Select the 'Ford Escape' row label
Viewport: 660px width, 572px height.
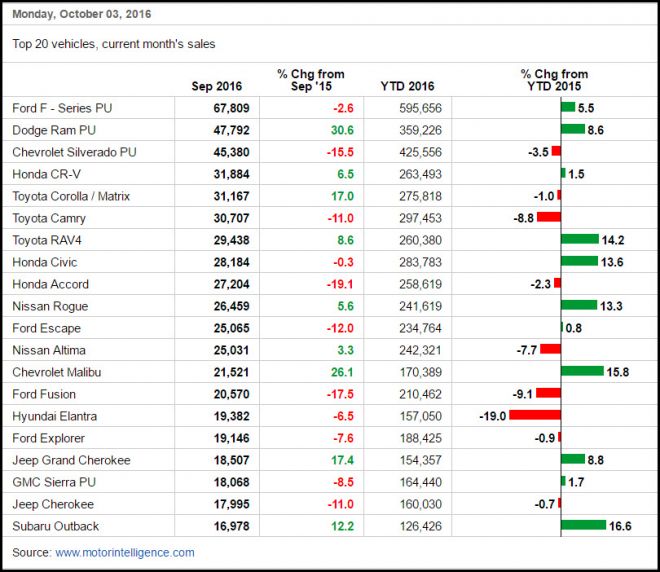(46, 328)
